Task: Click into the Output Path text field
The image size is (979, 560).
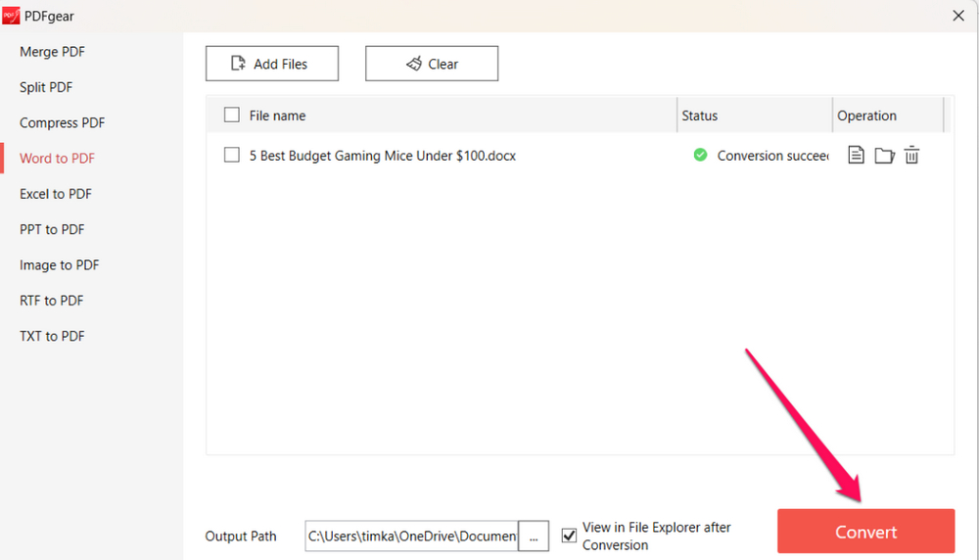Action: 411,537
